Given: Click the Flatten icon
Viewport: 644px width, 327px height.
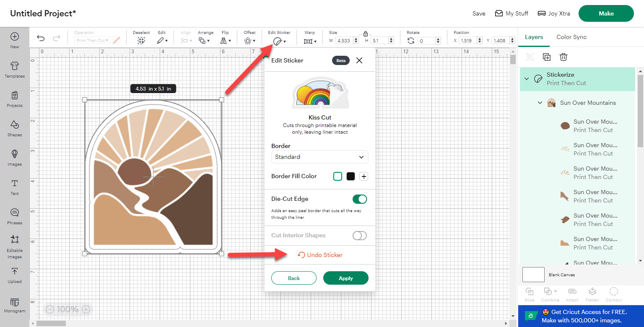Looking at the screenshot, I should 592,291.
